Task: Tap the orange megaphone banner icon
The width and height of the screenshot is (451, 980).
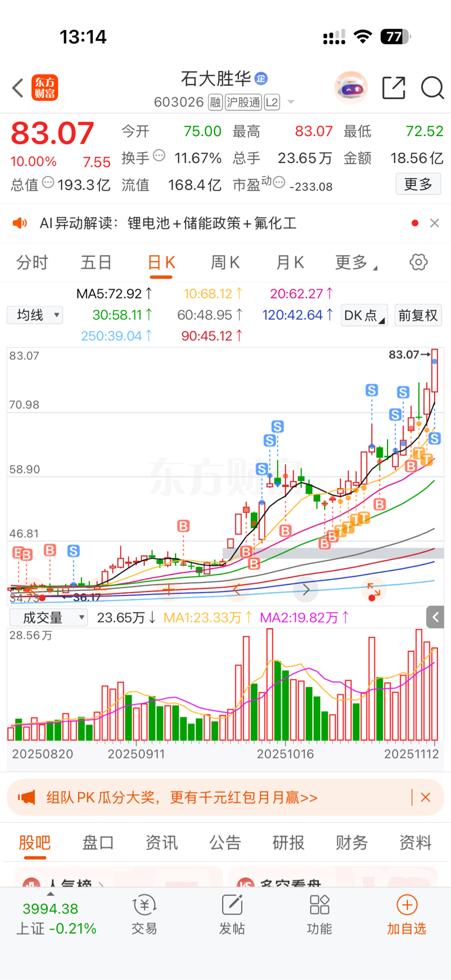Action: click(x=26, y=797)
